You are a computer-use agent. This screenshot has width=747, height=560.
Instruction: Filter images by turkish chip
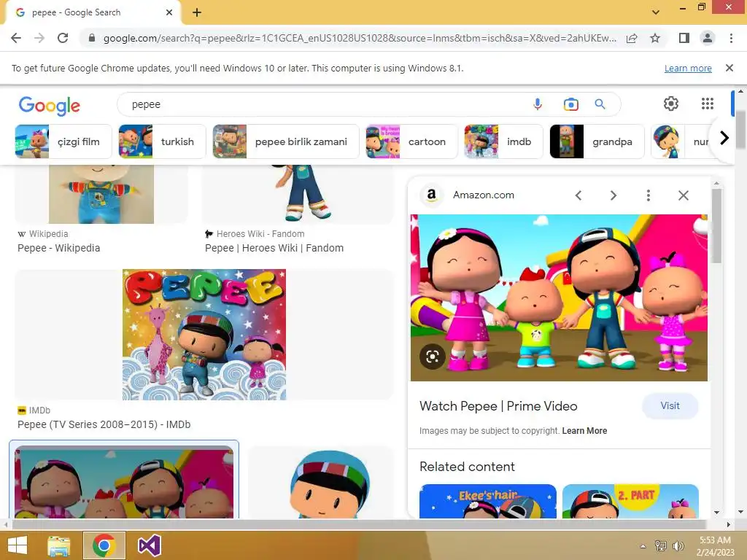(x=162, y=141)
